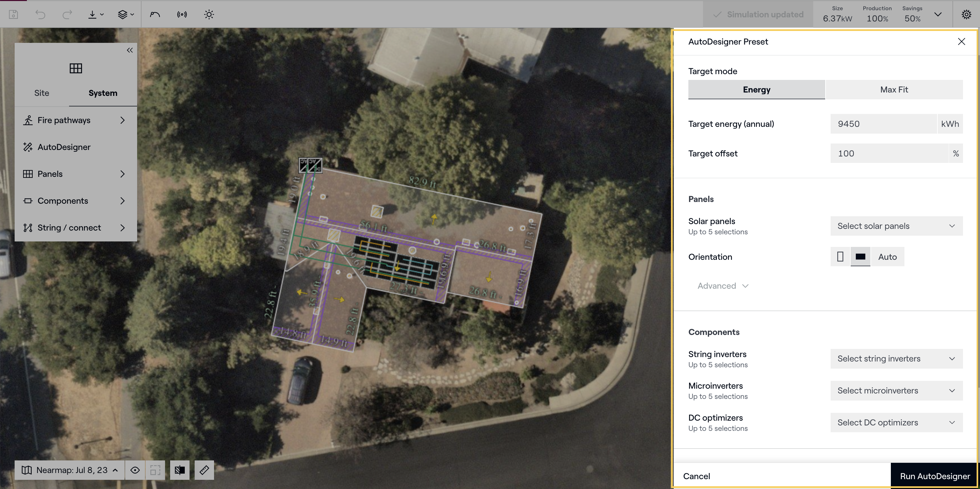Screen dimensions: 980x489
Task: Click the Run AutoDesigner button
Action: (934, 476)
